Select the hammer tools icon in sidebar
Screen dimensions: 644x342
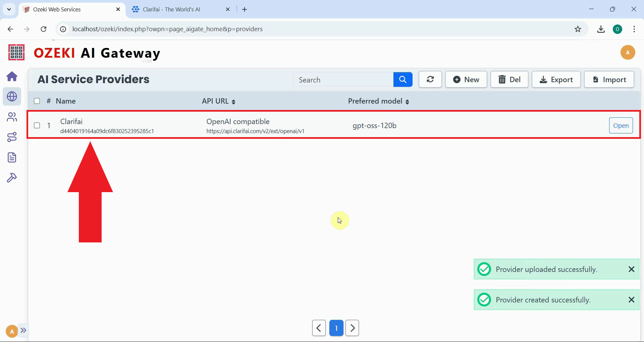pyautogui.click(x=12, y=178)
